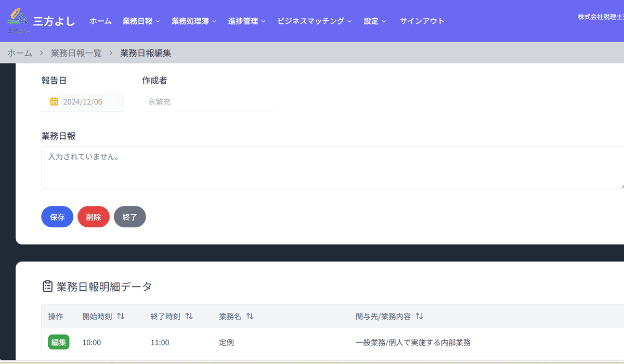Navigate to 業務日報一覧 breadcrumb link
The image size is (624, 364).
pos(76,53)
